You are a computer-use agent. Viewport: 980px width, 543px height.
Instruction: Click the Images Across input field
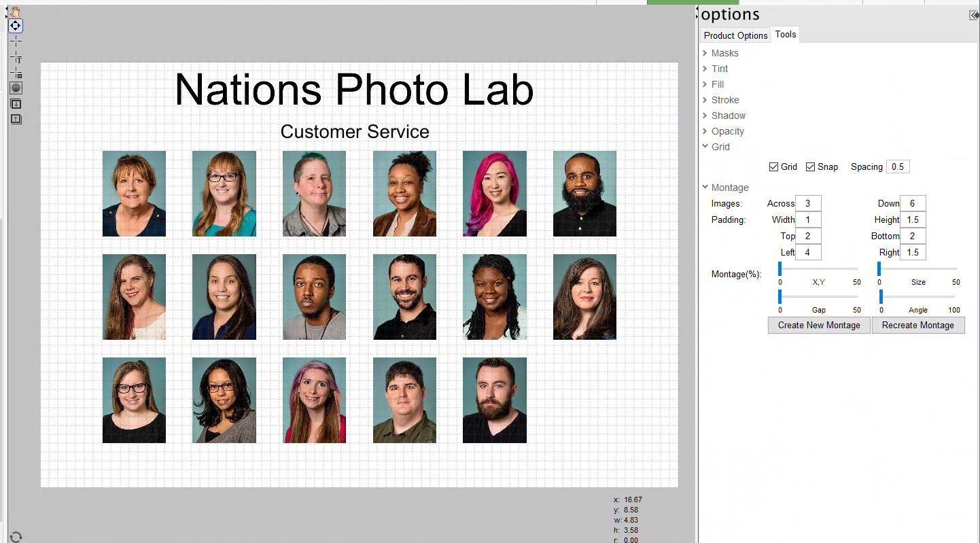(x=808, y=203)
